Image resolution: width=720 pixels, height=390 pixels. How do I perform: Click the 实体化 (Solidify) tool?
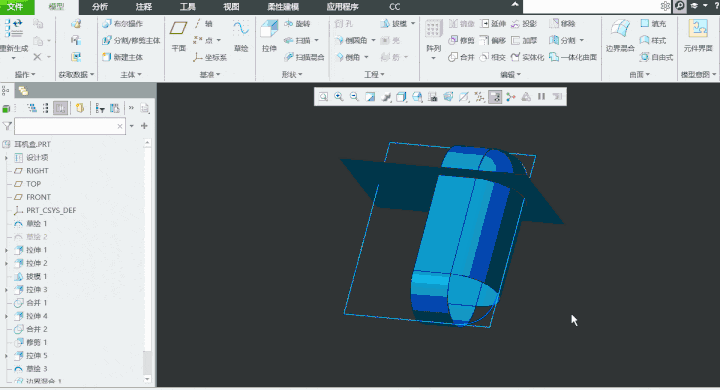528,57
